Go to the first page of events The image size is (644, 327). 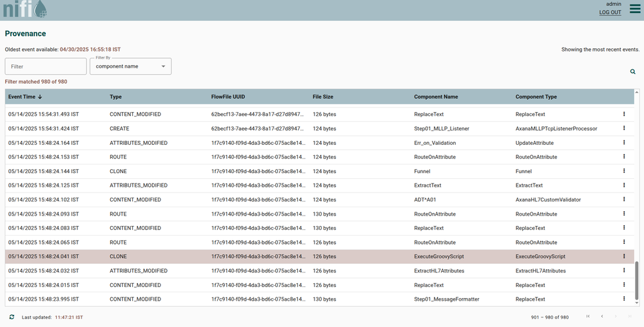[588, 317]
